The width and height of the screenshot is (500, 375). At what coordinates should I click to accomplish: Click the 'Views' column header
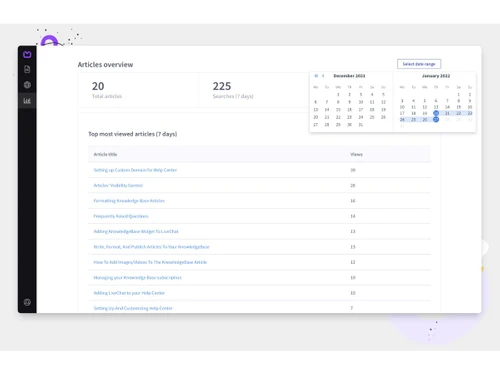tap(356, 154)
